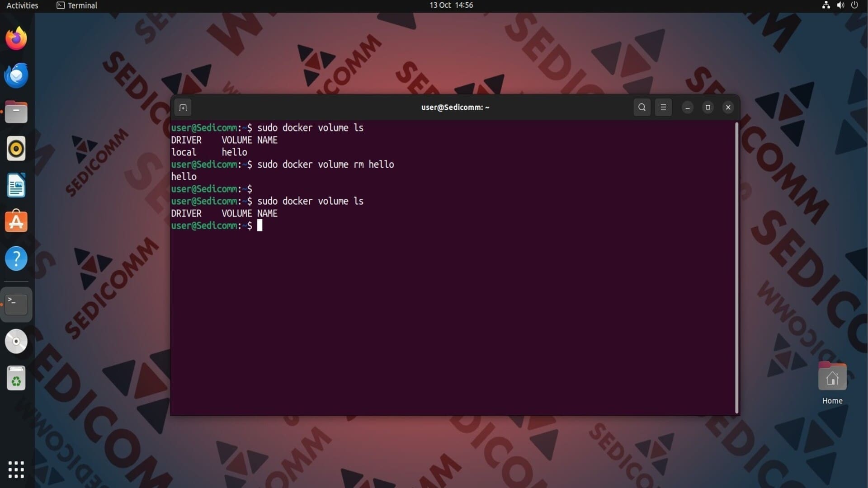Open the Help app from the dock

(x=16, y=259)
